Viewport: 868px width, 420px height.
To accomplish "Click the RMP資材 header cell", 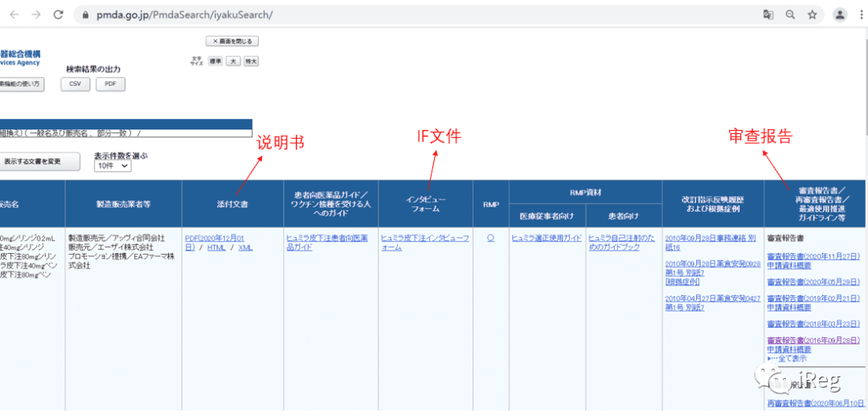I will pyautogui.click(x=586, y=192).
